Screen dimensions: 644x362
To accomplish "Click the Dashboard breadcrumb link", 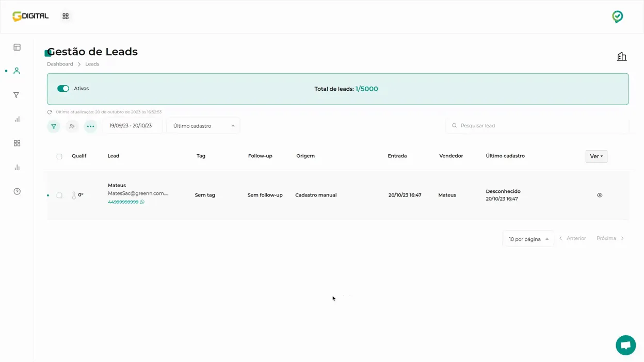I will (x=60, y=64).
